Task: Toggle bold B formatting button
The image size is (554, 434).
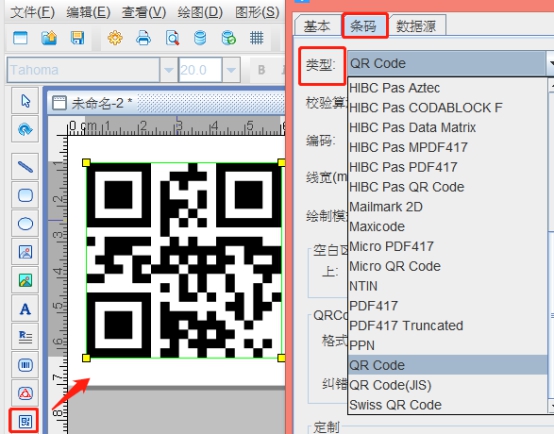Action: click(x=261, y=70)
